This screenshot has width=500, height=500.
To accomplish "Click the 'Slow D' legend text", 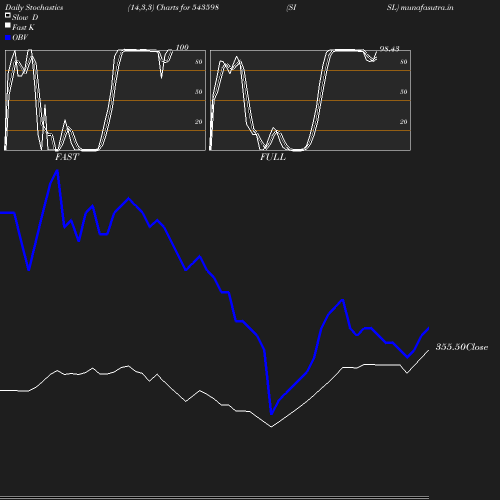I will 25,17.
